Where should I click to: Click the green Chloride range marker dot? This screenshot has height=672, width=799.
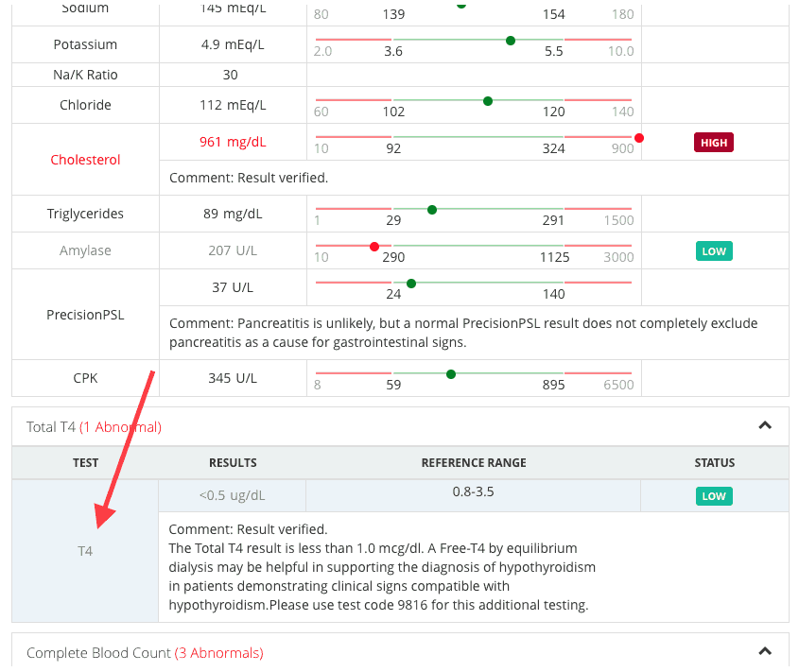click(x=488, y=101)
